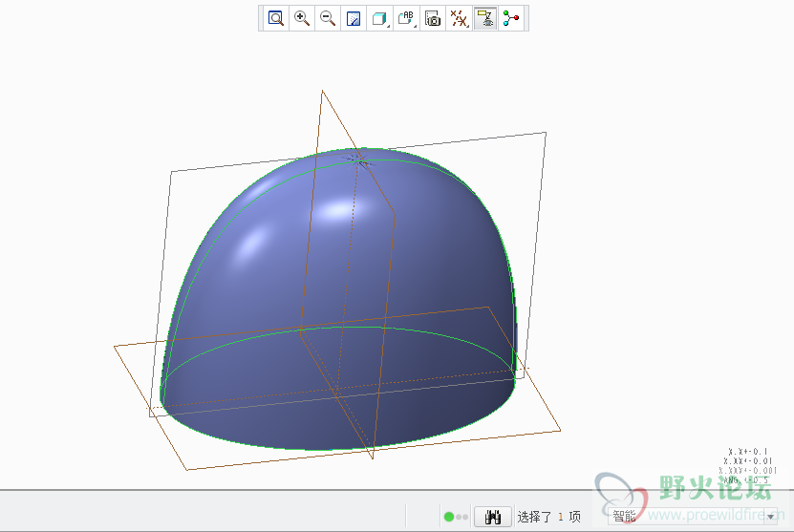Click the green regeneration status light
The height and width of the screenshot is (532, 794).
(449, 517)
